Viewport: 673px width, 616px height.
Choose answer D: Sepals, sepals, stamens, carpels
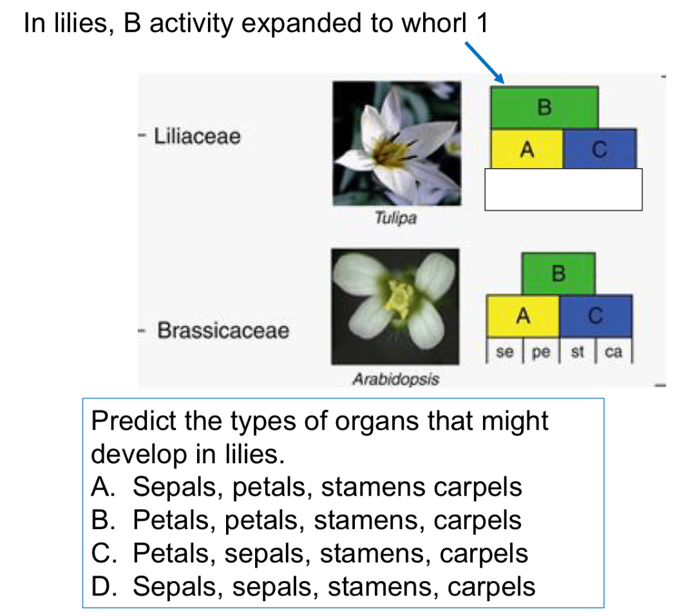point(314,587)
